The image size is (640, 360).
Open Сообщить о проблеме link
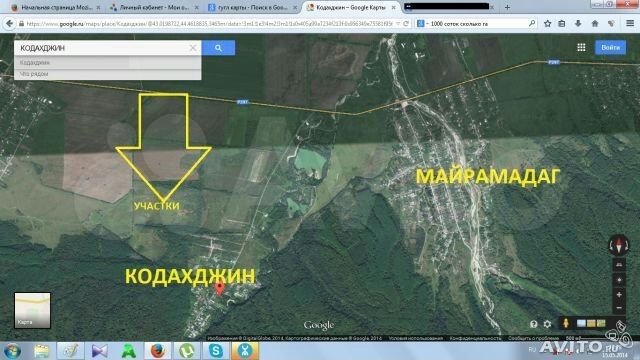[533, 338]
